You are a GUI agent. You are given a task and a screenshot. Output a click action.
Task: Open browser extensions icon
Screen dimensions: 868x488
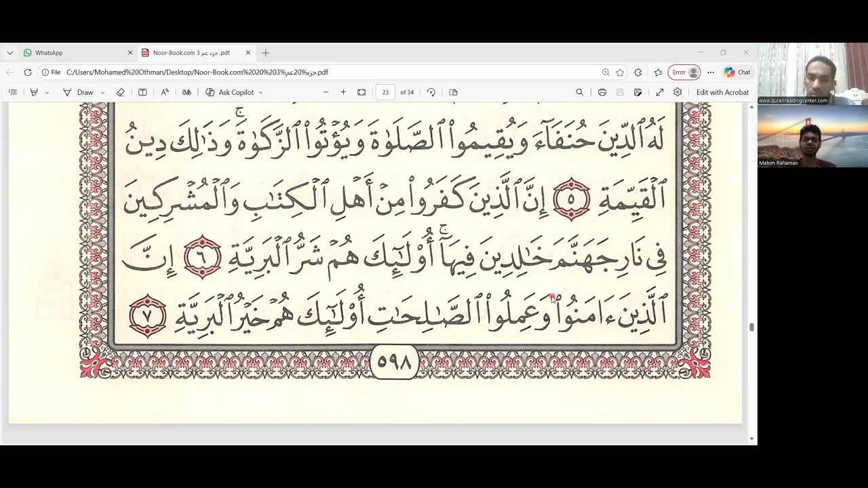[638, 72]
